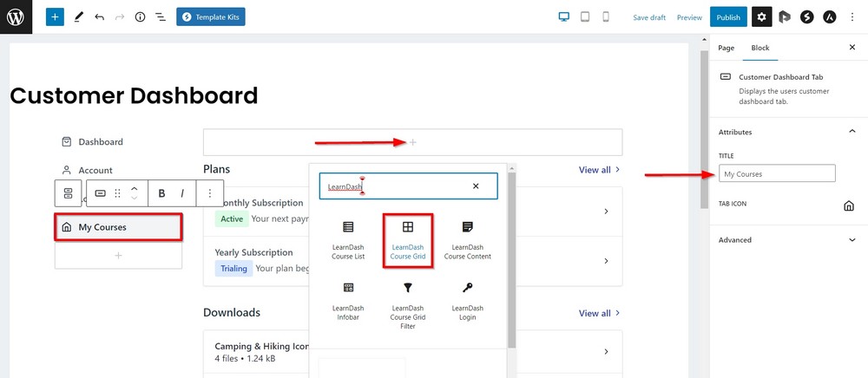Open block toolbar more options
Screen dimensions: 868x378
(x=210, y=193)
